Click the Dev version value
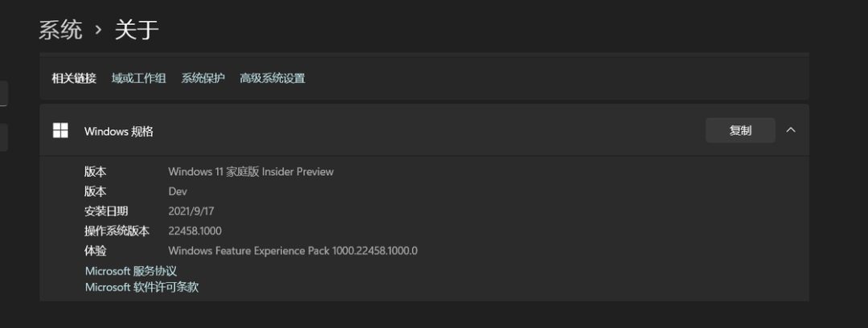The width and height of the screenshot is (868, 328). [178, 191]
